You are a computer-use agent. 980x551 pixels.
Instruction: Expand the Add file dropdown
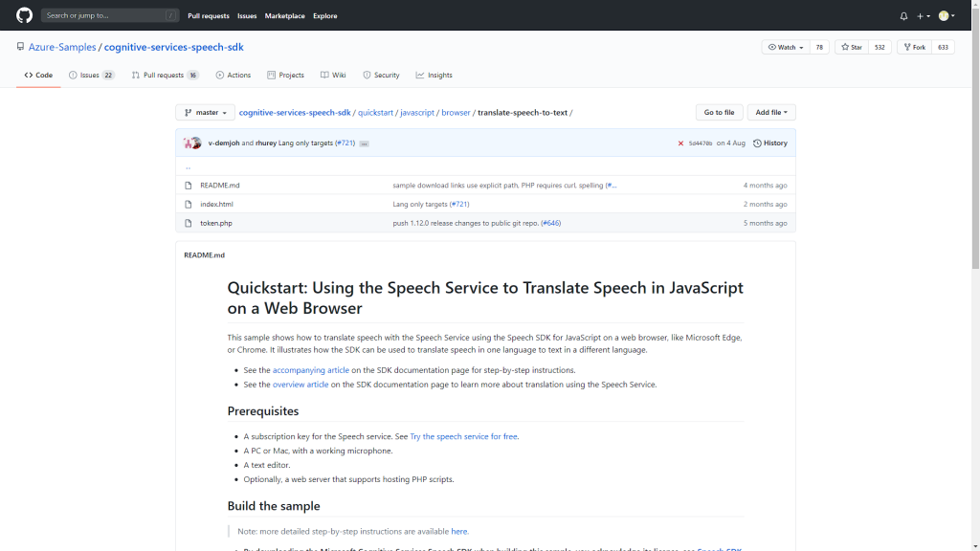coord(771,113)
